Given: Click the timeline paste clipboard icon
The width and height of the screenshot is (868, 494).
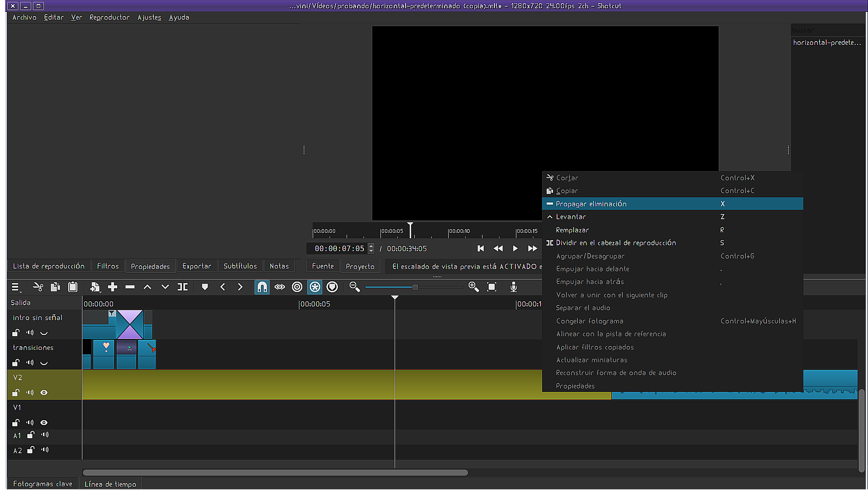Looking at the screenshot, I should 73,287.
